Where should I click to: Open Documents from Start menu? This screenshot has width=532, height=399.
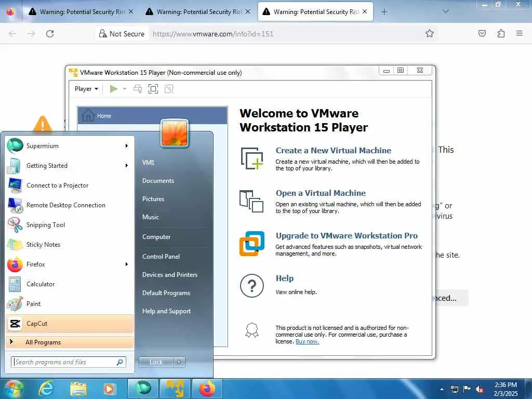158,181
